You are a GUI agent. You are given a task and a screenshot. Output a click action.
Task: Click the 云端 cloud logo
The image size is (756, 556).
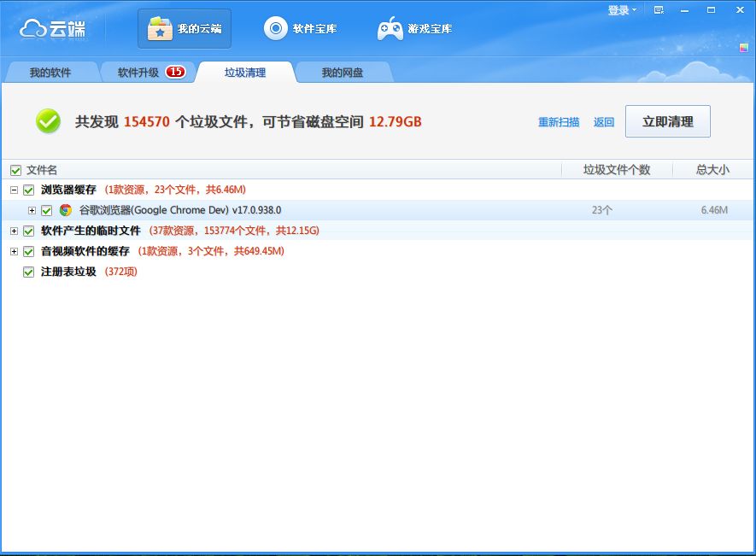coord(52,29)
